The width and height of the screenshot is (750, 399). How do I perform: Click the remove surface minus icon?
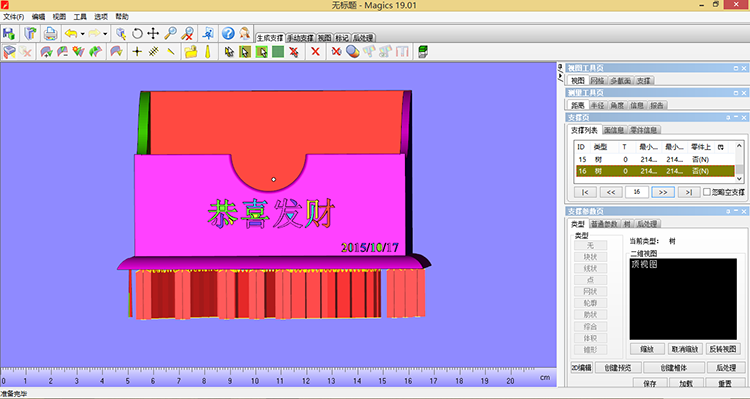click(x=62, y=51)
